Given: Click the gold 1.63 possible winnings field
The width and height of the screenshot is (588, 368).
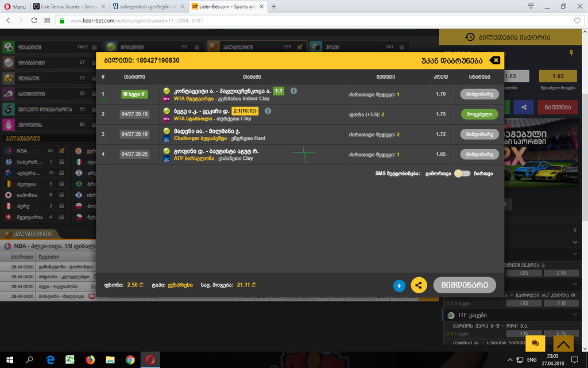Looking at the screenshot, I should (558, 76).
